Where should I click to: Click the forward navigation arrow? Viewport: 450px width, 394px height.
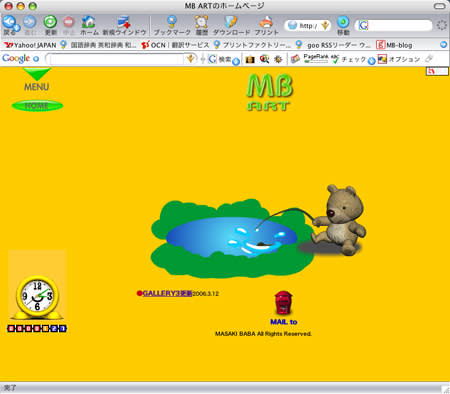click(30, 25)
